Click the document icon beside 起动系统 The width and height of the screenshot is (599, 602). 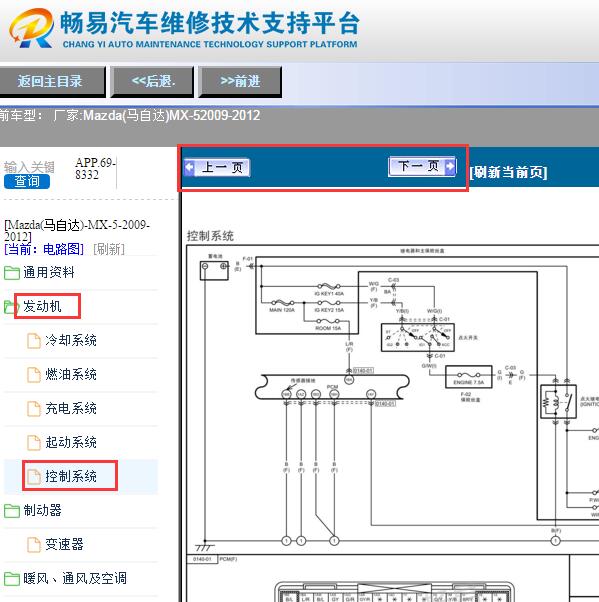pos(34,443)
